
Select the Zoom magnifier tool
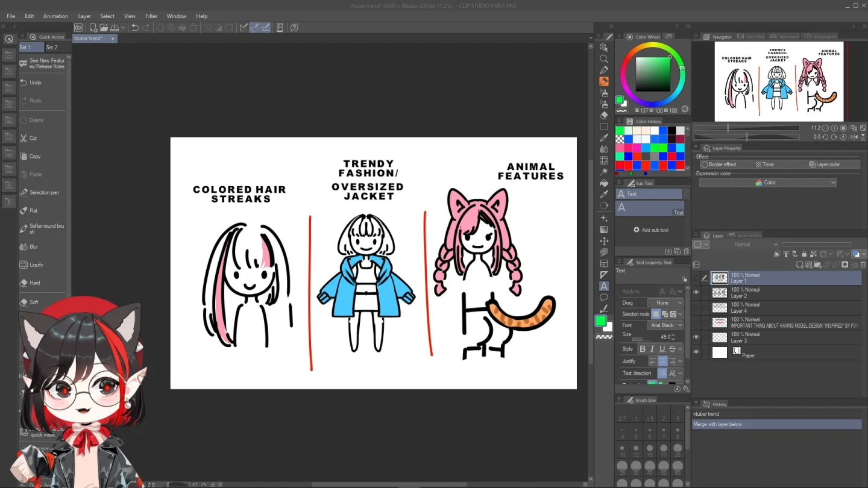tap(604, 58)
